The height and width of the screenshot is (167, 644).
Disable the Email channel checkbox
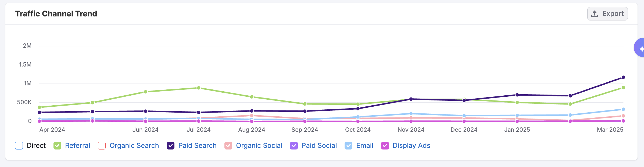pos(348,146)
